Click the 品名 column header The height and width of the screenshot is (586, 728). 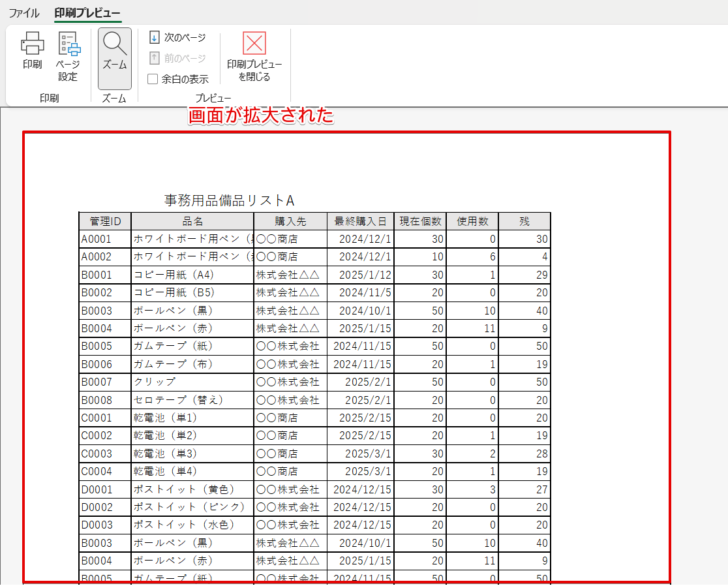tap(192, 221)
